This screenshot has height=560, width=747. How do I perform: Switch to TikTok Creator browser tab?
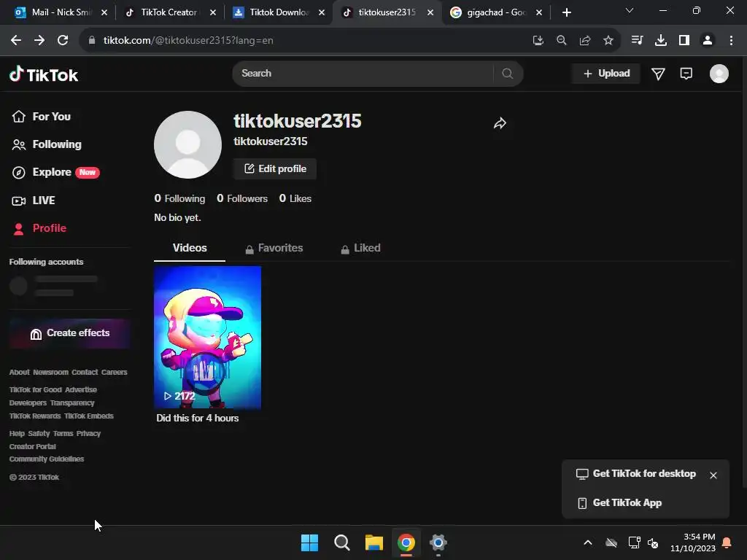pos(169,12)
